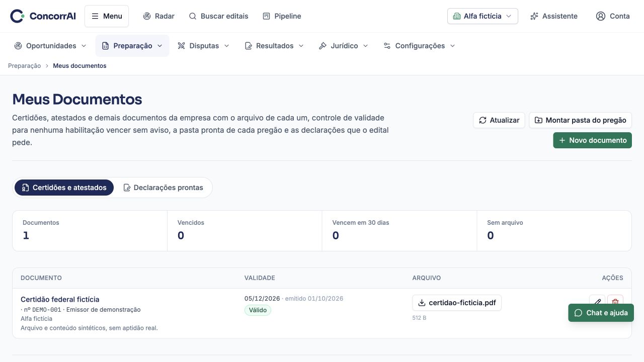This screenshot has width=644, height=362.
Task: Expand the Preparação menu
Action: coord(132,46)
